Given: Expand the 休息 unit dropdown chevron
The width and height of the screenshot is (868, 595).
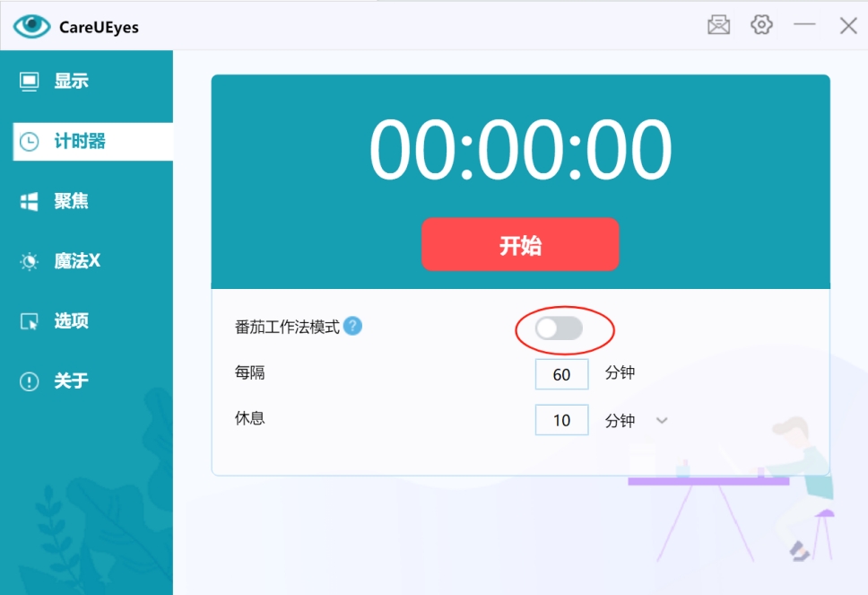Looking at the screenshot, I should (x=662, y=421).
